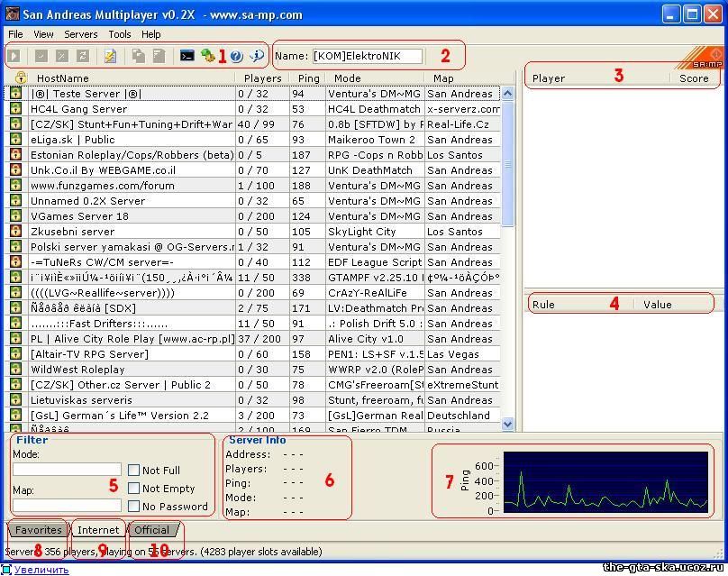Click the Copy Server Info icon

pyautogui.click(x=139, y=56)
